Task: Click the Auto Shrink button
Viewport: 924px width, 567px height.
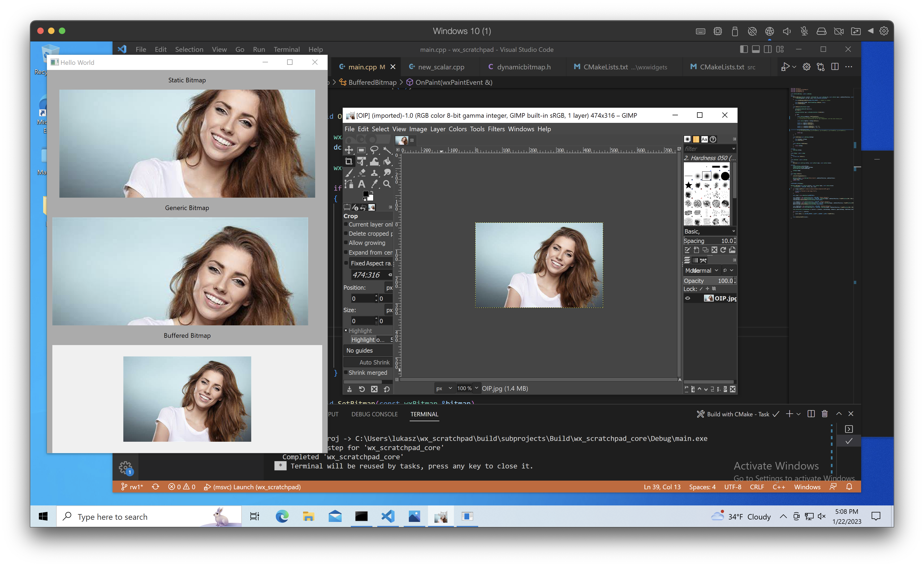Action: tap(368, 362)
